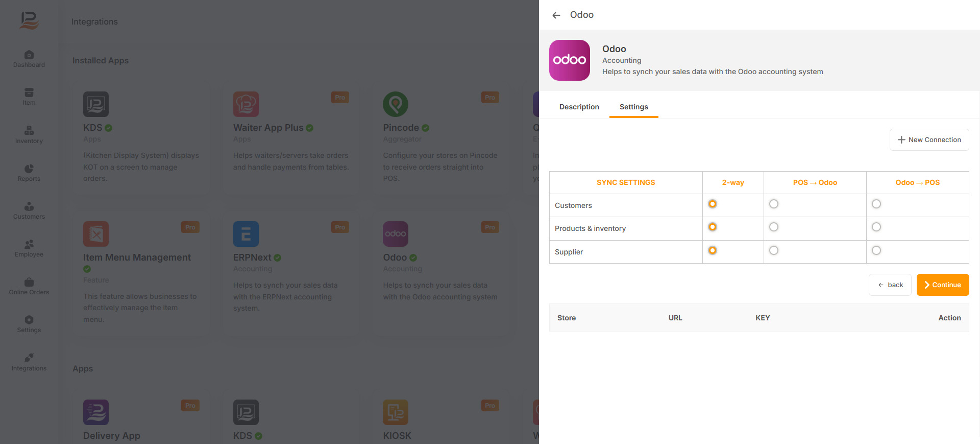Click the Pincode app icon

396,104
